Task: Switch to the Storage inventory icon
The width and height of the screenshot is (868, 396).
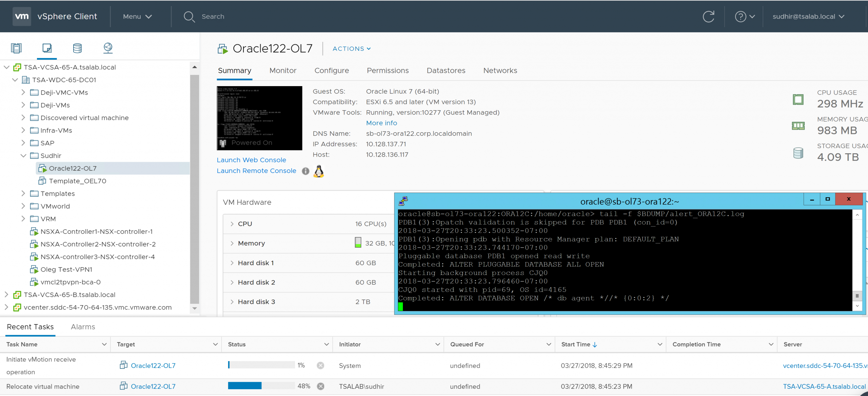Action: (77, 48)
